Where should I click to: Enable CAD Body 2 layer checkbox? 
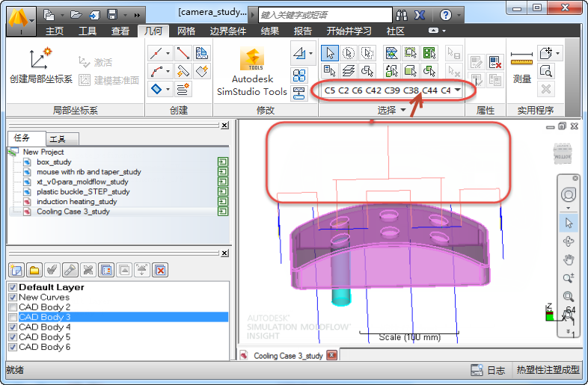pos(13,307)
